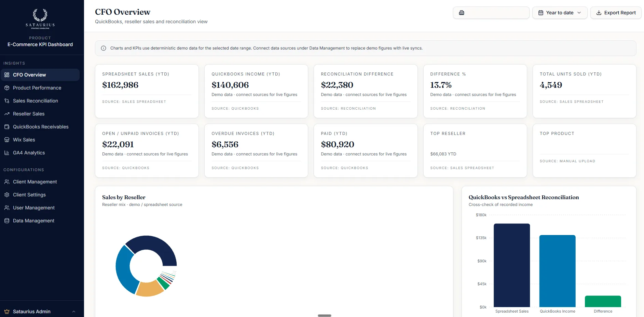Open Client Management configuration
644x317 pixels.
point(40,182)
